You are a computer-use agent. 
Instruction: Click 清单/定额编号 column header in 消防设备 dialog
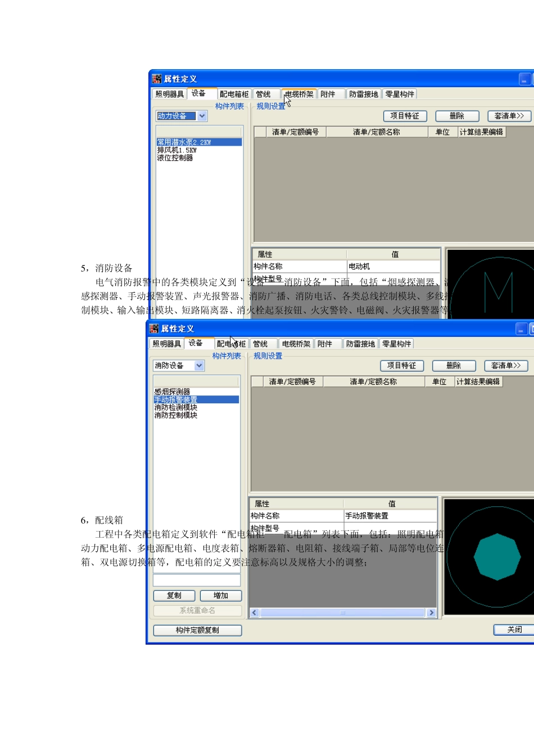292,381
